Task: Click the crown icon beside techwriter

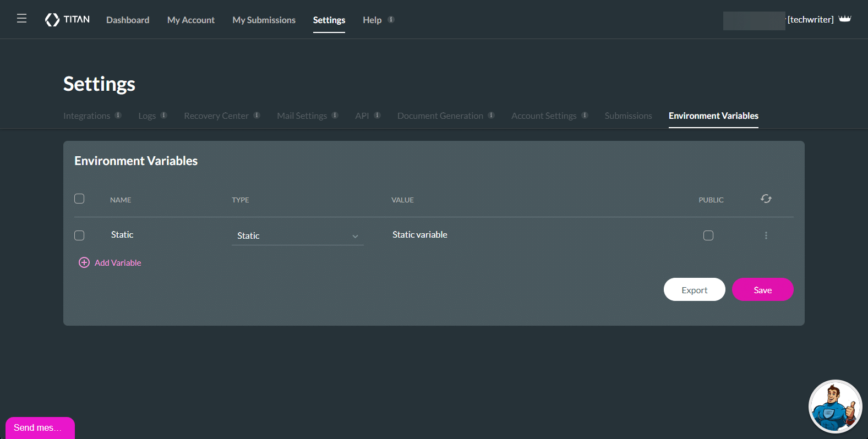Action: [845, 19]
